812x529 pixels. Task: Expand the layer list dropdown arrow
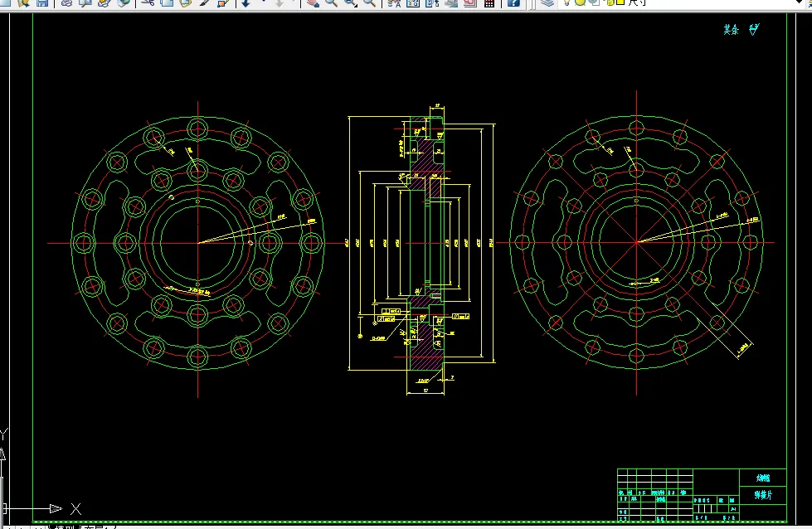pyautogui.click(x=799, y=2)
